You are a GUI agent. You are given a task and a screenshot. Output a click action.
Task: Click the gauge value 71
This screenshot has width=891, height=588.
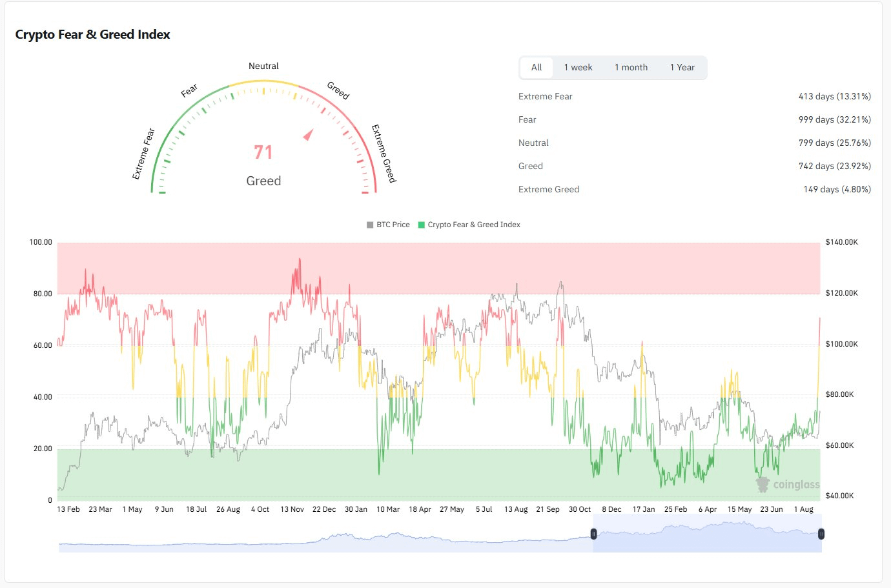[x=263, y=152]
